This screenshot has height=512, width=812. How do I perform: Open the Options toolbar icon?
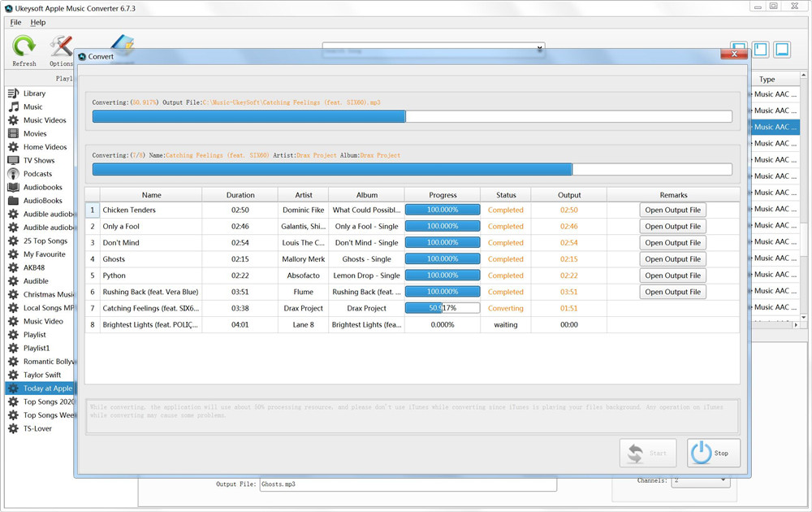pos(61,46)
